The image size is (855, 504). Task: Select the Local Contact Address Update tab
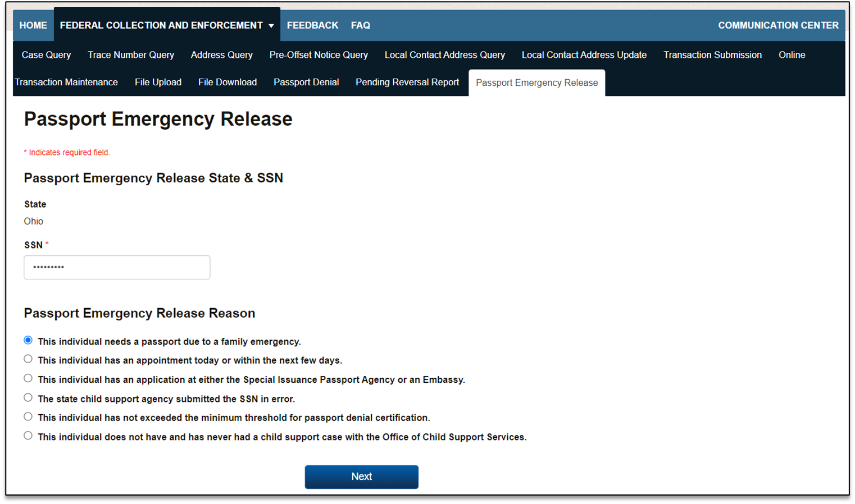[584, 55]
